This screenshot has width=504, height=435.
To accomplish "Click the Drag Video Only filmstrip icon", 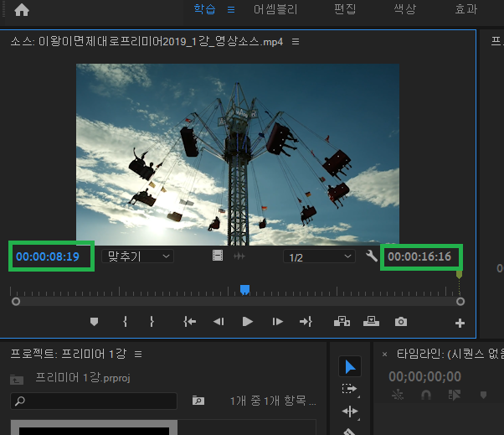I will click(x=218, y=256).
